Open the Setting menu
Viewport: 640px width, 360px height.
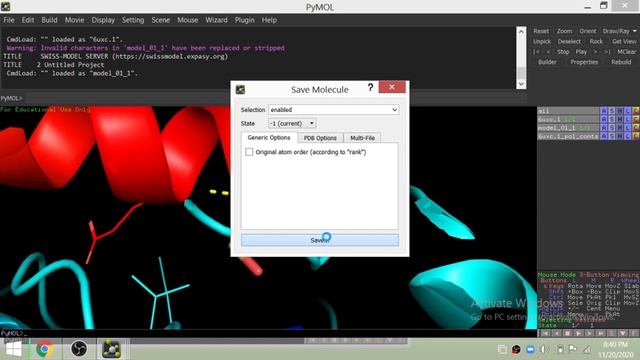click(133, 20)
